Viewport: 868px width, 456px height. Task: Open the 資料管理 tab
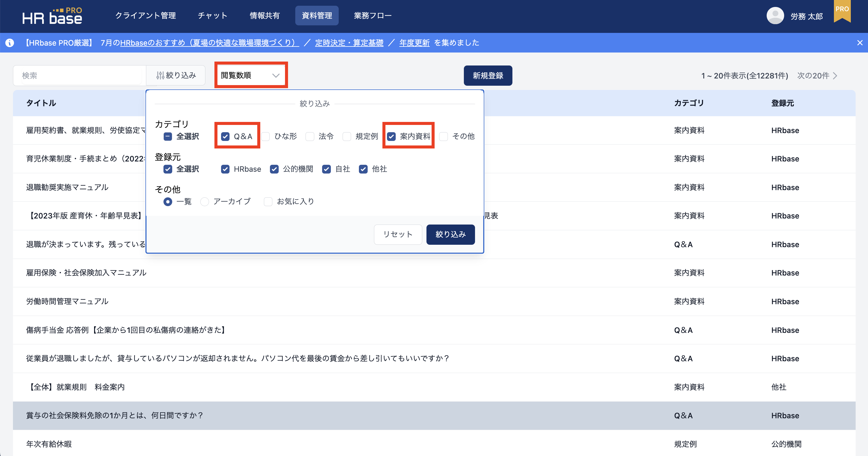317,15
